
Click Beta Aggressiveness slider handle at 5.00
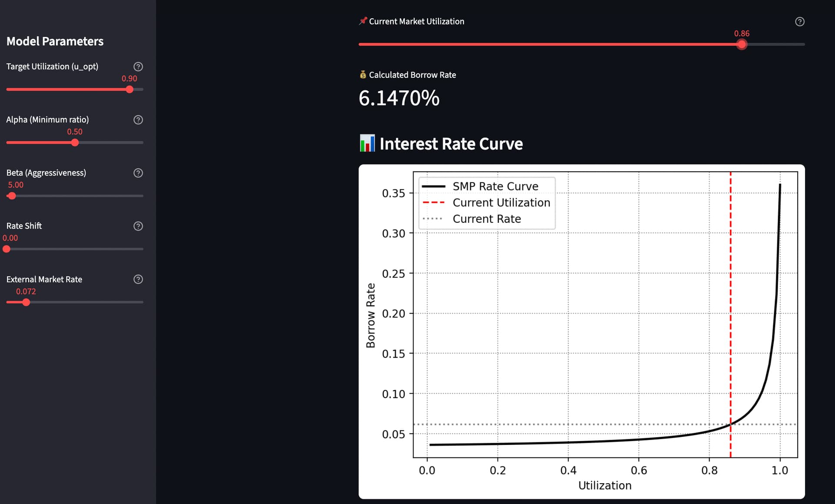pos(12,196)
